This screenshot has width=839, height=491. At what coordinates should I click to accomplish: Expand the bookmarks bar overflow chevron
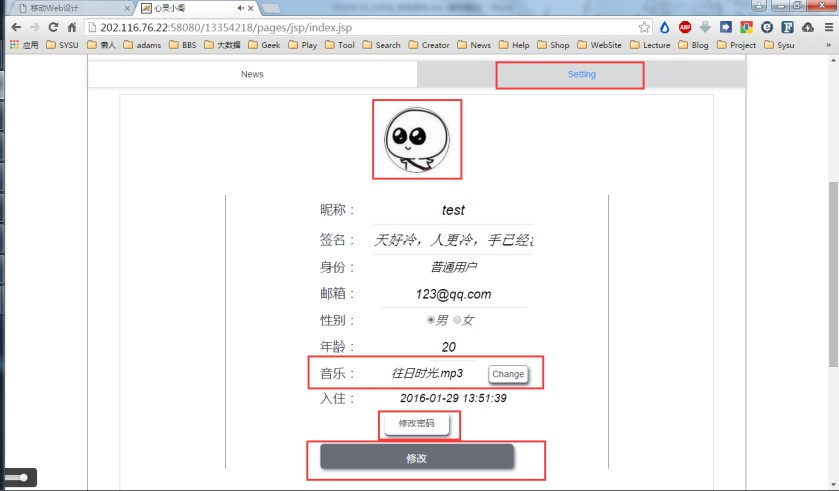pos(828,45)
